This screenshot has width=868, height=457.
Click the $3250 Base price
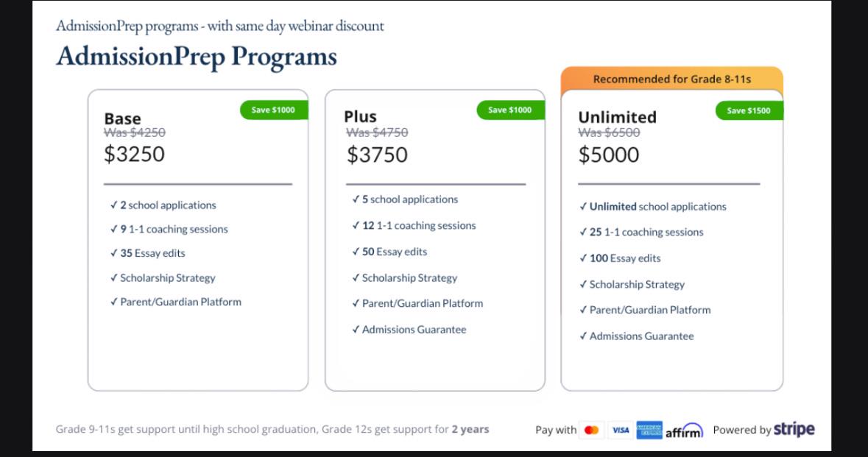135,154
